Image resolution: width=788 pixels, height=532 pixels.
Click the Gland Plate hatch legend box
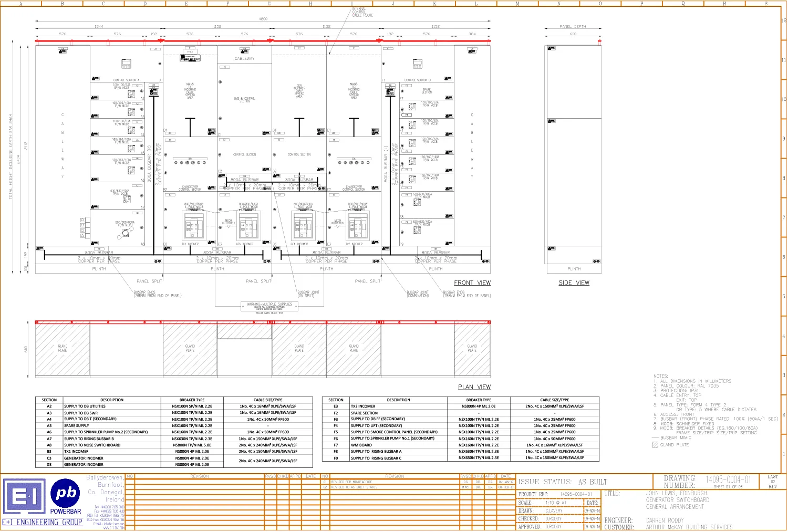(655, 445)
